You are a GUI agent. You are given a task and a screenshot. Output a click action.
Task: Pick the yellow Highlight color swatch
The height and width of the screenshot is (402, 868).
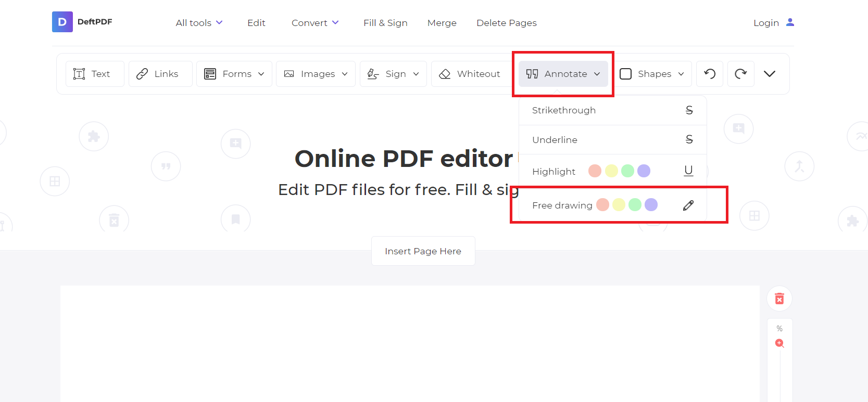click(611, 171)
